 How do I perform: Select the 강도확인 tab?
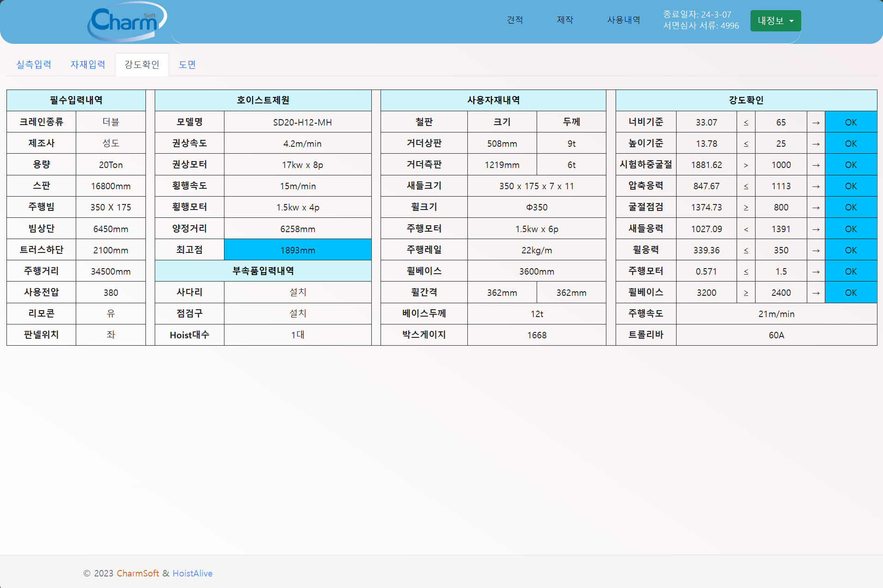(x=142, y=65)
